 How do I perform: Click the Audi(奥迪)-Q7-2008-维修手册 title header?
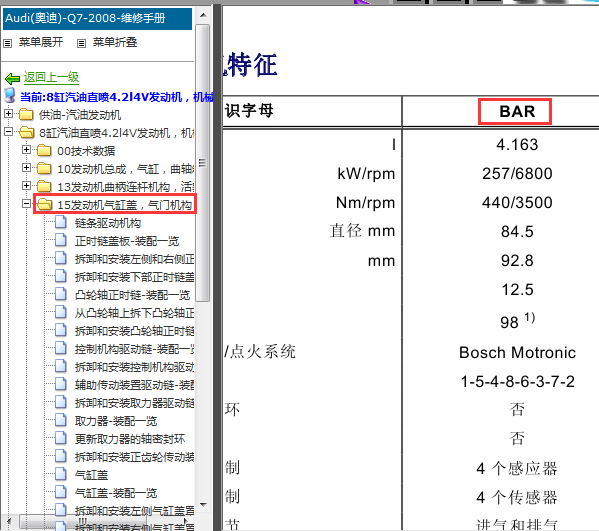[97, 18]
